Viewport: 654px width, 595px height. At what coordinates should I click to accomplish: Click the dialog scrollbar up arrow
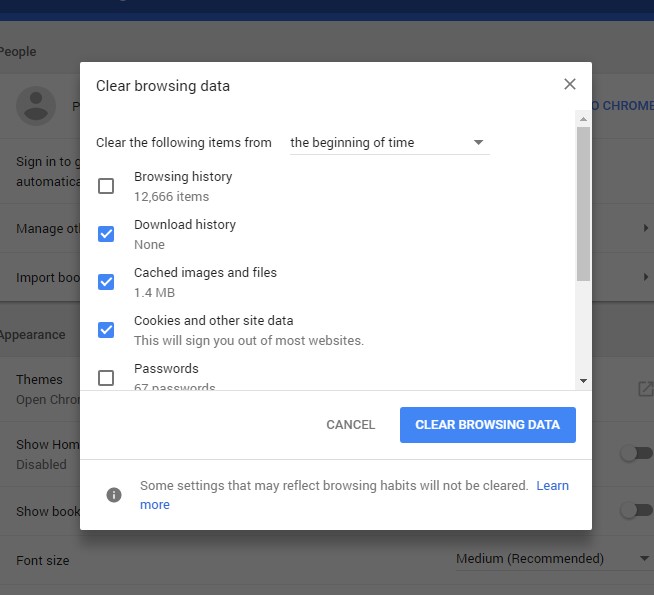(x=583, y=119)
